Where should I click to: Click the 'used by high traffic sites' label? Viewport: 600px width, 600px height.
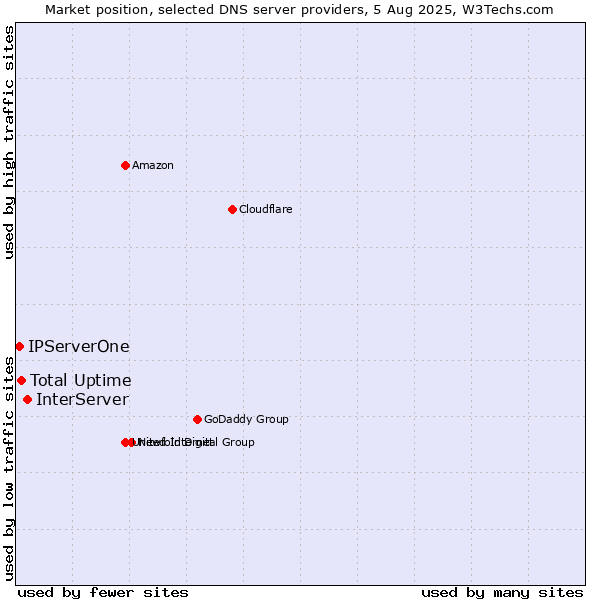[9, 142]
